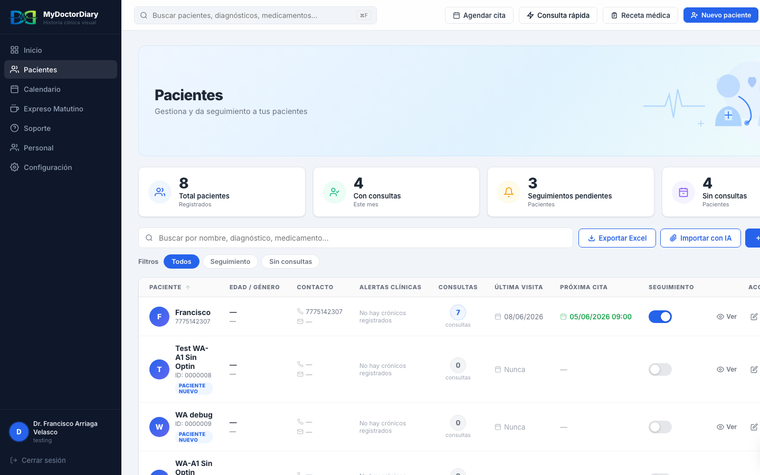The height and width of the screenshot is (475, 760).
Task: Click edit icon in Francisco row
Action: point(754,317)
